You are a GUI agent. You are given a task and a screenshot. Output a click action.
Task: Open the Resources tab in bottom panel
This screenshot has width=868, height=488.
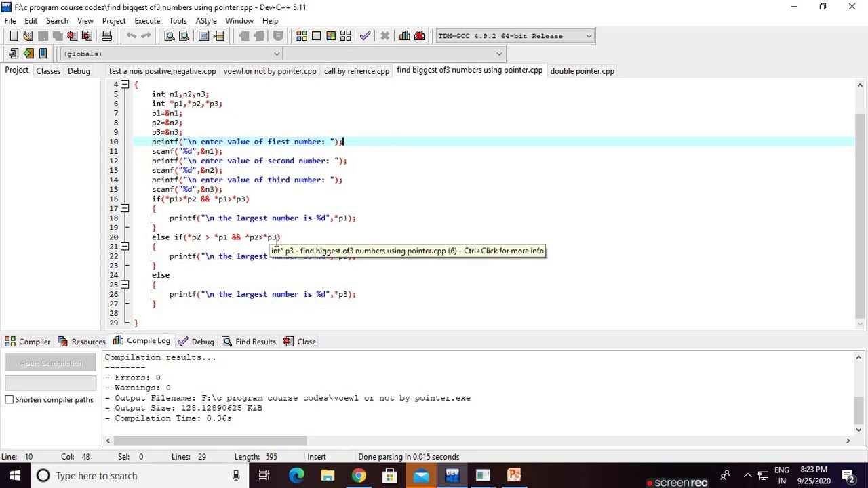[81, 342]
